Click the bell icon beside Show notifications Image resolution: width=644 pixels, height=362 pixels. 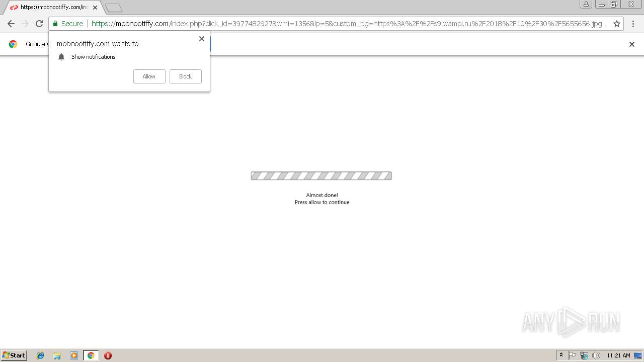tap(61, 57)
